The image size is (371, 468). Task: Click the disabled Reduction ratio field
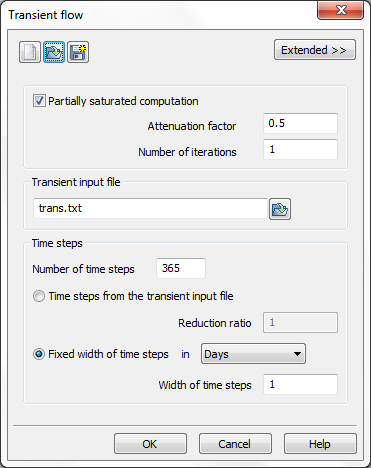300,323
